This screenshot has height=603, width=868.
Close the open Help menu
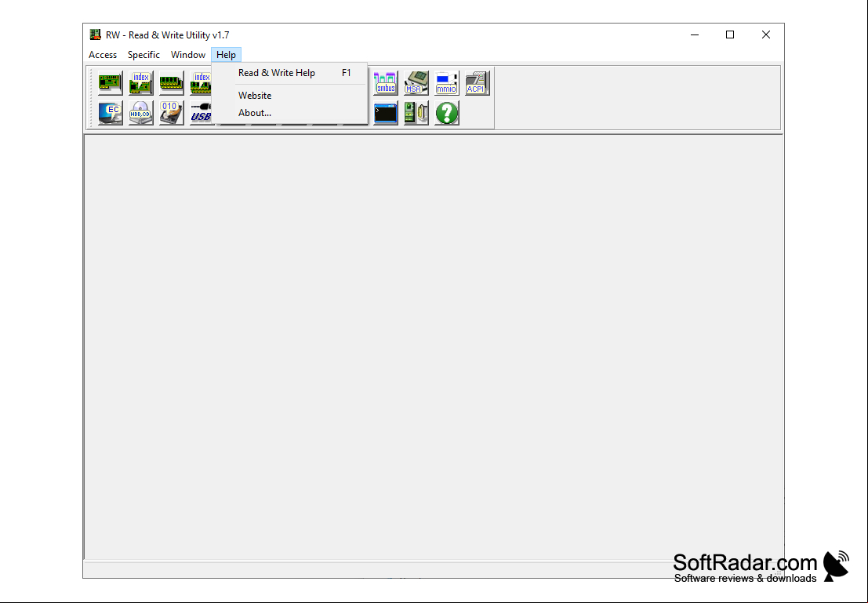(x=226, y=55)
